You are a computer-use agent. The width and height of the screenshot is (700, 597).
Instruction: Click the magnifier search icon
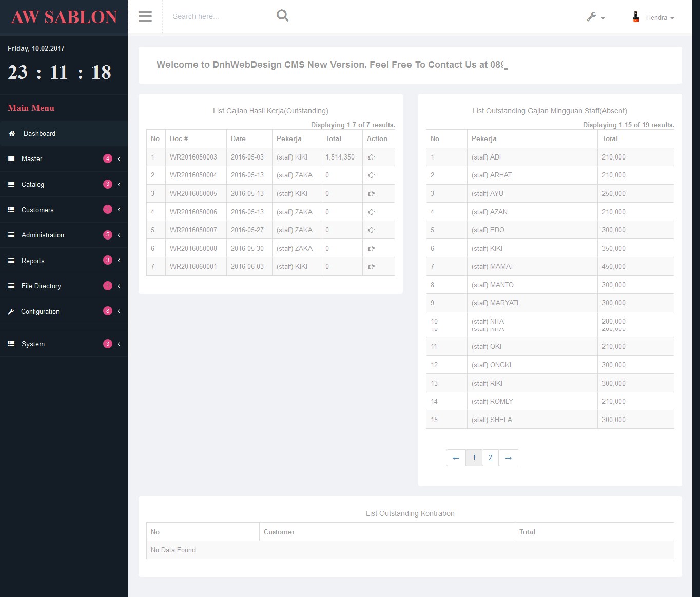click(x=282, y=16)
